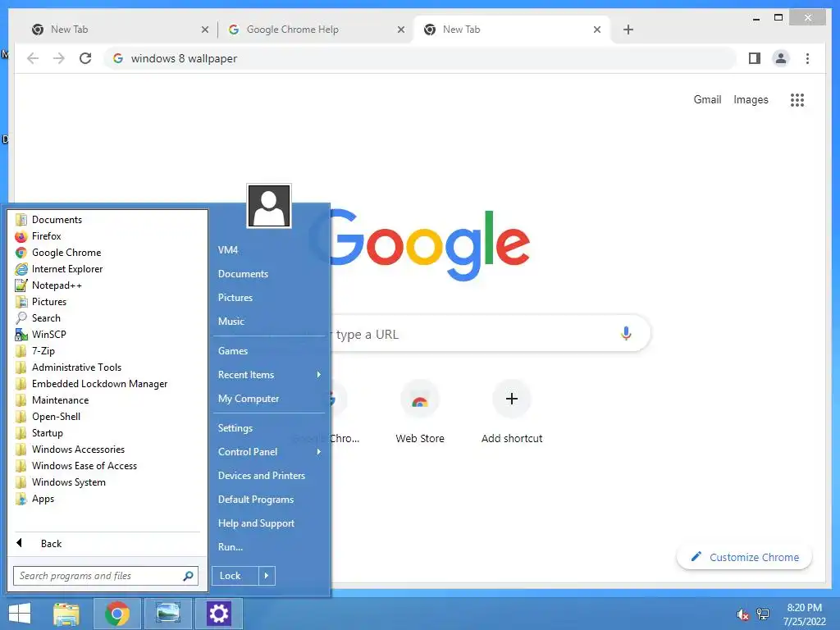Viewport: 840px width, 630px height.
Task: Open the user account picture
Action: coord(269,206)
